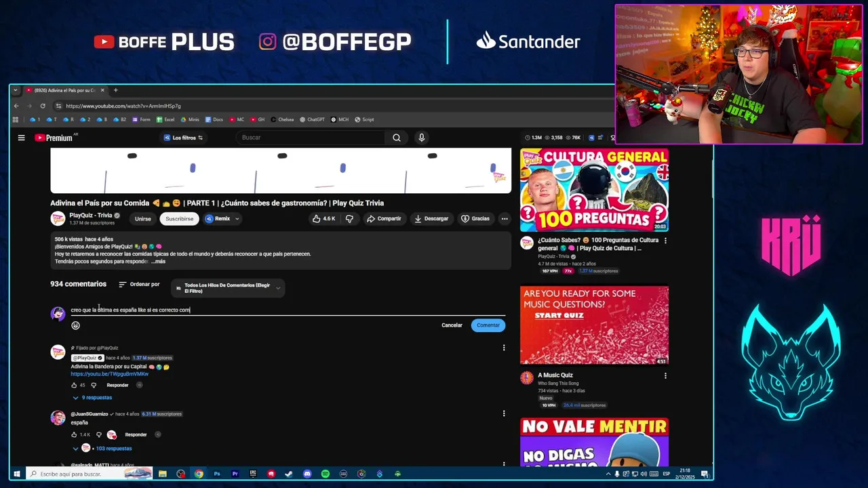
Task: Click the Comentar button
Action: click(488, 325)
